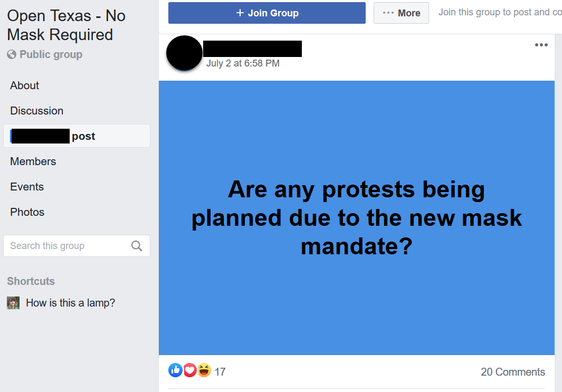The image size is (562, 392).
Task: Open the post options three-dot icon
Action: click(541, 45)
